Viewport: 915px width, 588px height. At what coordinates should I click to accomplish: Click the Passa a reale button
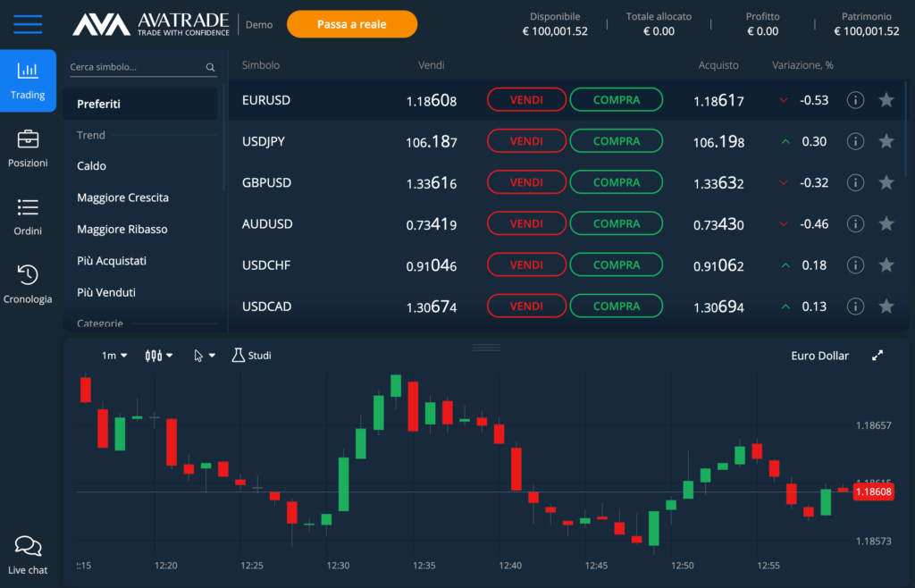[x=351, y=24]
